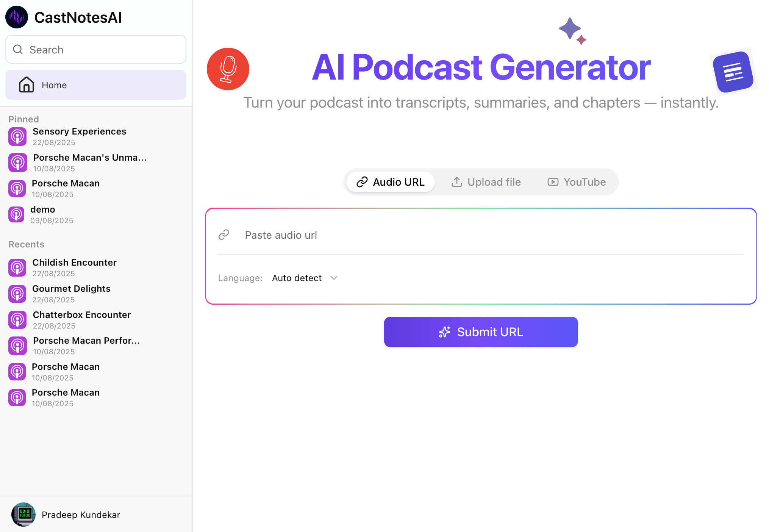Image resolution: width=769 pixels, height=532 pixels.
Task: Click podcast icon beside Chatterbox Encounter
Action: (17, 320)
